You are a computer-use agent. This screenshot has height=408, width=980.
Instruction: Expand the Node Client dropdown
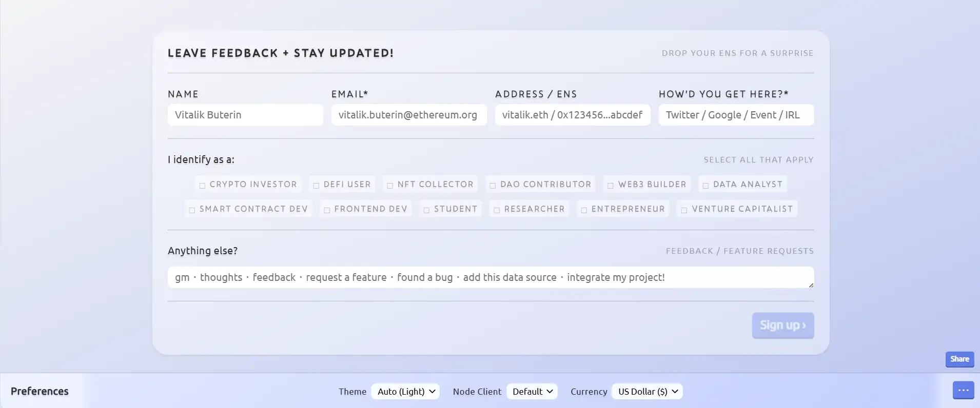click(x=532, y=392)
